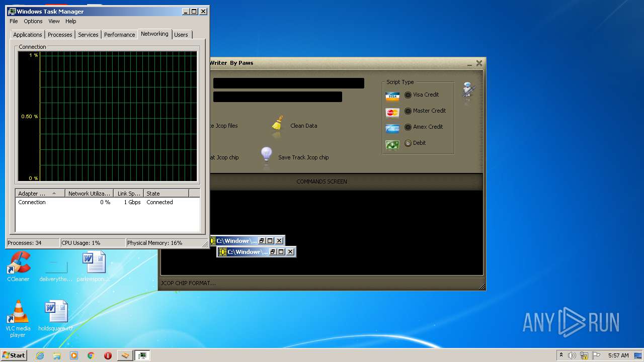Select the Debit radio button

pos(408,143)
